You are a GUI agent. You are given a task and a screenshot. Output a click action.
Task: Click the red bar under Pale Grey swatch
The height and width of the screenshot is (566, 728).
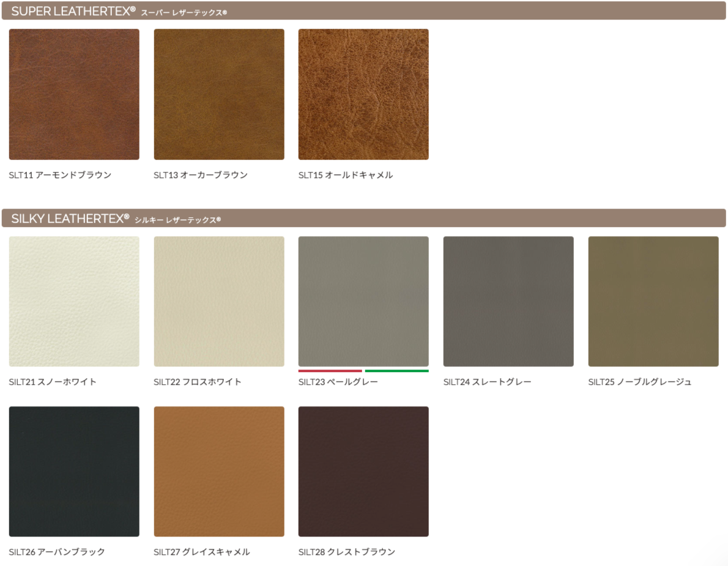[330, 371]
